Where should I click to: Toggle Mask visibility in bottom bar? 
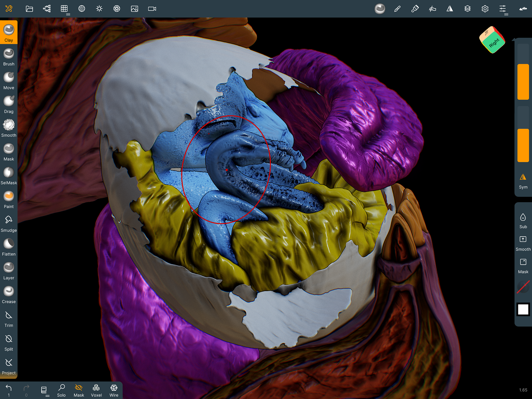point(79,390)
